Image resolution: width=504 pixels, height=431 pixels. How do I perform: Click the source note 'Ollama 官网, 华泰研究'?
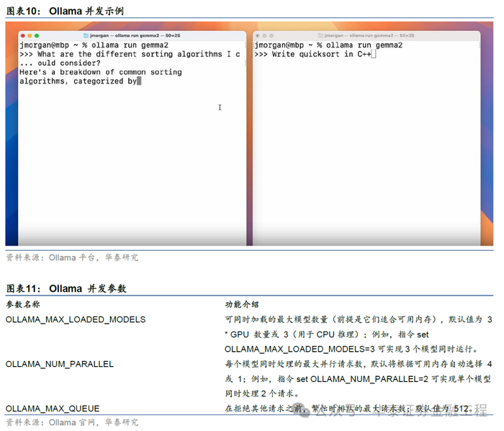94,422
